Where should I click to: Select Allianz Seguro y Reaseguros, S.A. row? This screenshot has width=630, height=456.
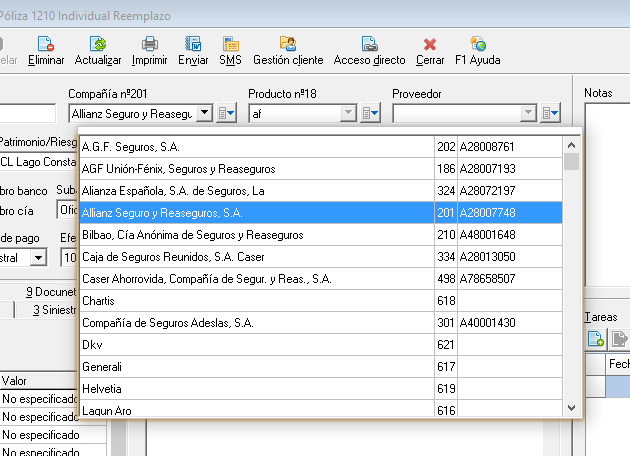coord(321,213)
